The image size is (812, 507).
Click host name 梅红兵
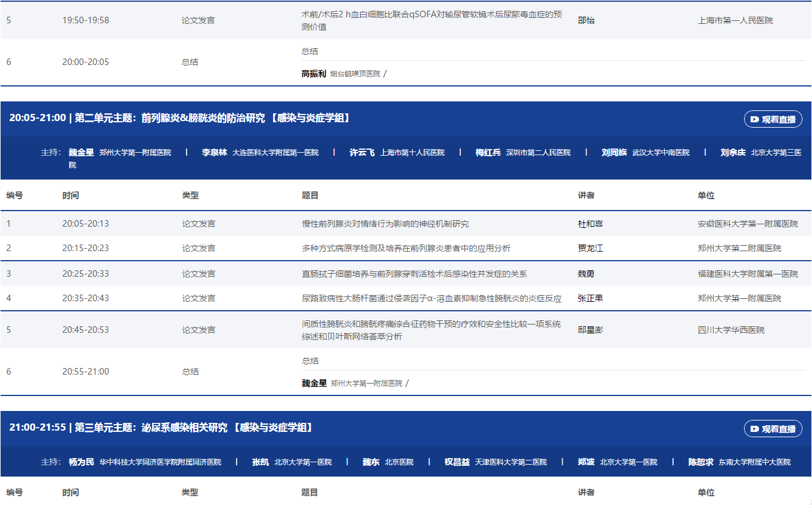tap(488, 153)
